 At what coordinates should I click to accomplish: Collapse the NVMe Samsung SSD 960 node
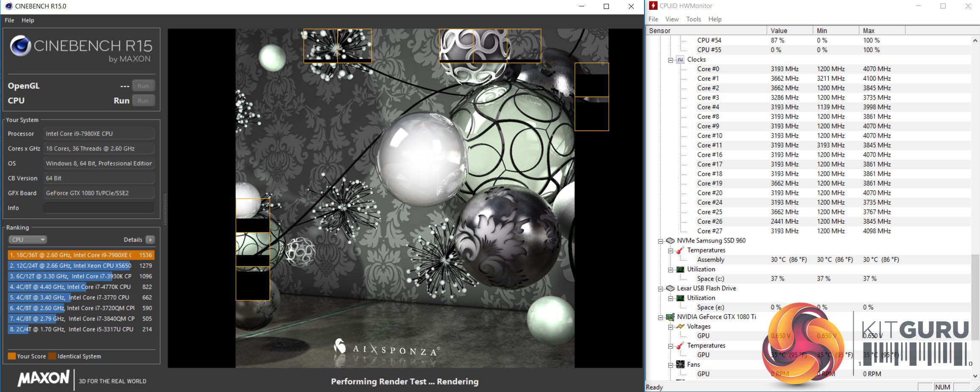[660, 241]
